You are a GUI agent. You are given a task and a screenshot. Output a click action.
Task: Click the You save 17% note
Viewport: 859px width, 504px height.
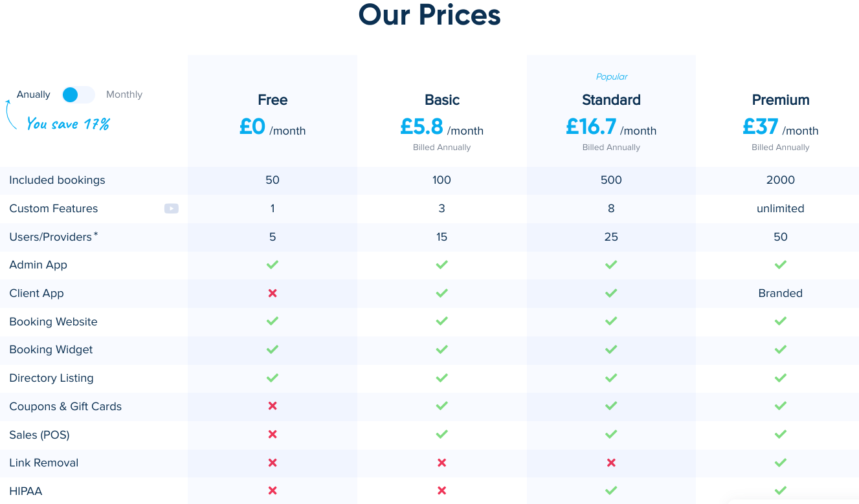(68, 124)
